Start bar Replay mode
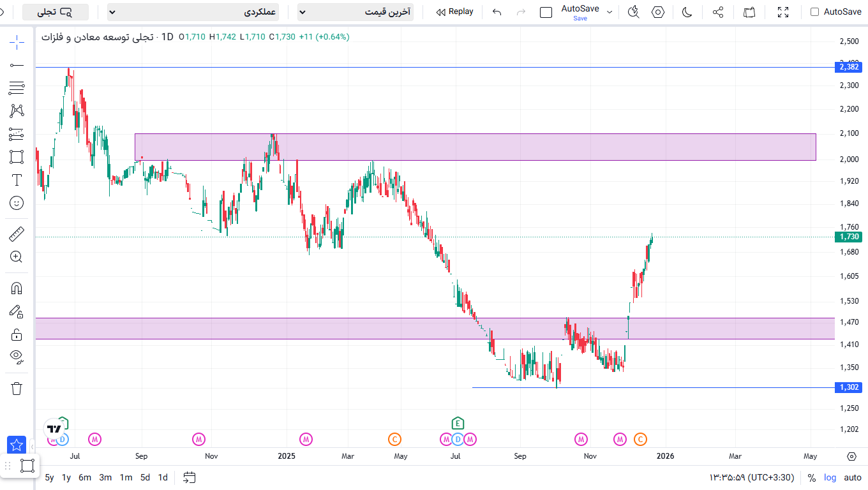 pyautogui.click(x=454, y=12)
